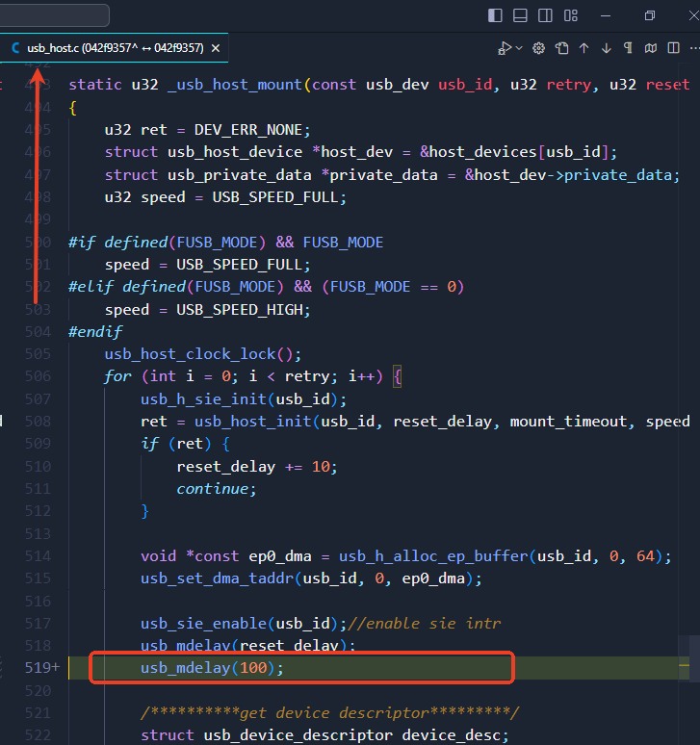Click on "_usb_host_mount" function name
This screenshot has height=745, width=700.
pos(235,85)
